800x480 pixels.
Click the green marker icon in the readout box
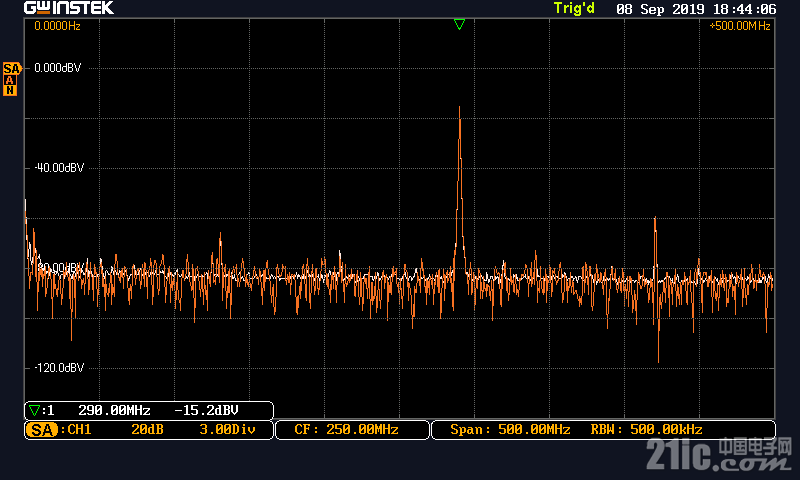34,410
